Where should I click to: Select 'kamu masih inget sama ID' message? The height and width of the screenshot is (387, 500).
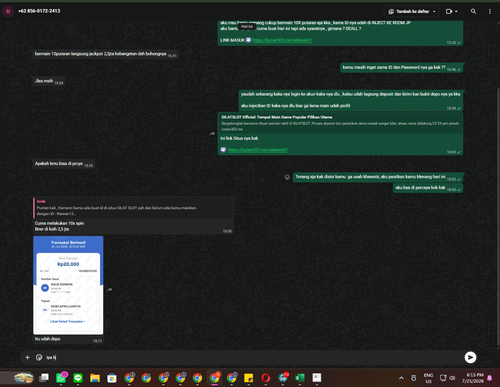click(x=401, y=68)
